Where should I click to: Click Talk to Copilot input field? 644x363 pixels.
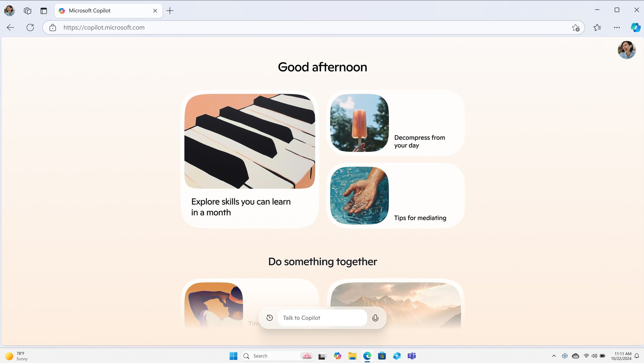click(322, 317)
